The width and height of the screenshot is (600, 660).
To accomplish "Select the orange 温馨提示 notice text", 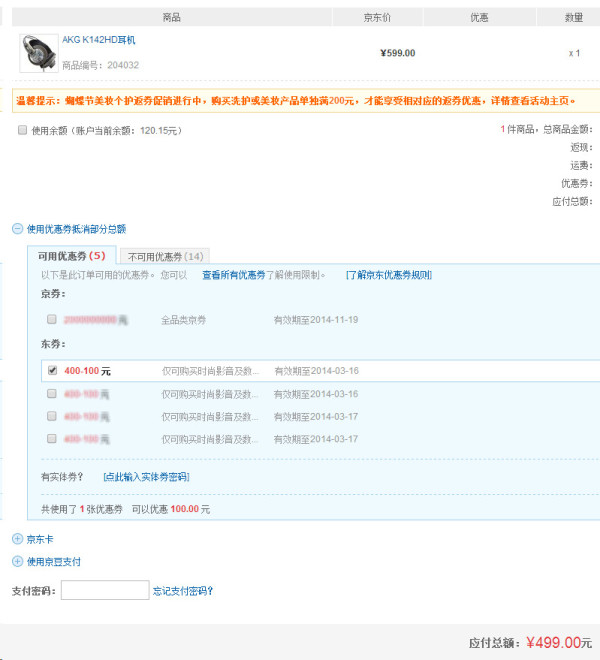I will (296, 101).
